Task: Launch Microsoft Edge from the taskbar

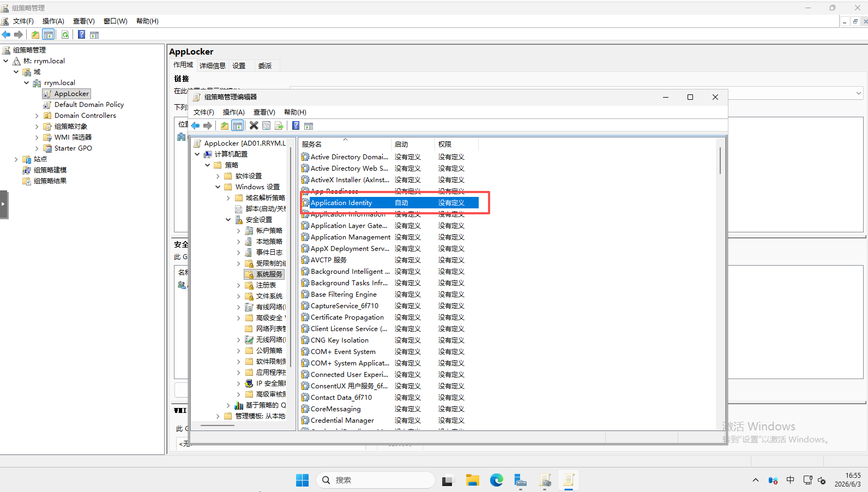Action: coord(496,480)
